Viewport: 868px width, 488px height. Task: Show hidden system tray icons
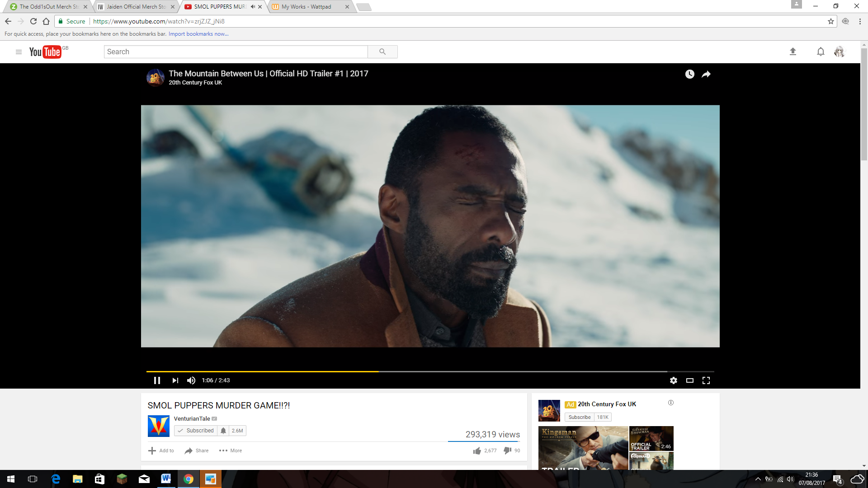[x=758, y=479]
